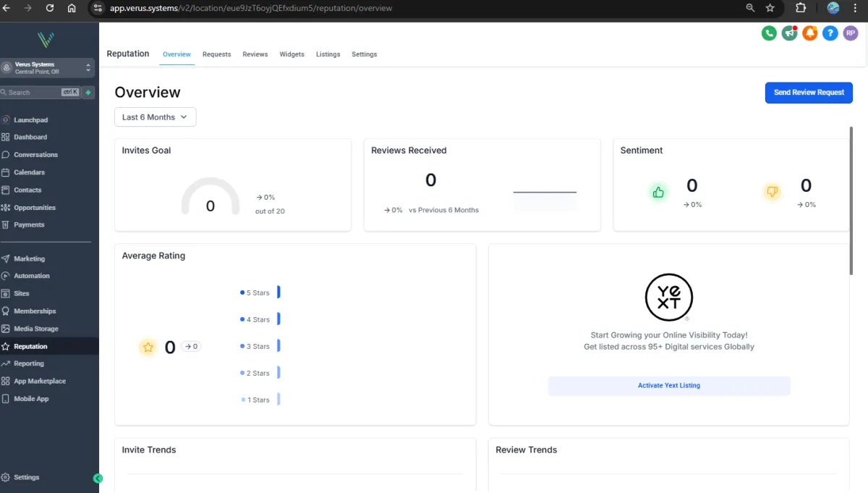
Task: Open the Verus Systems location switcher
Action: 47,68
